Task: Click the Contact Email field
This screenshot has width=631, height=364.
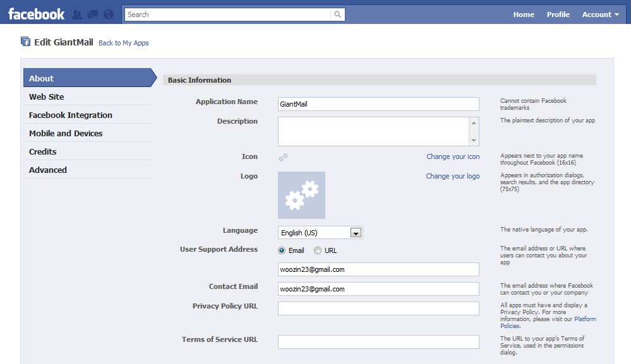Action: pos(378,289)
